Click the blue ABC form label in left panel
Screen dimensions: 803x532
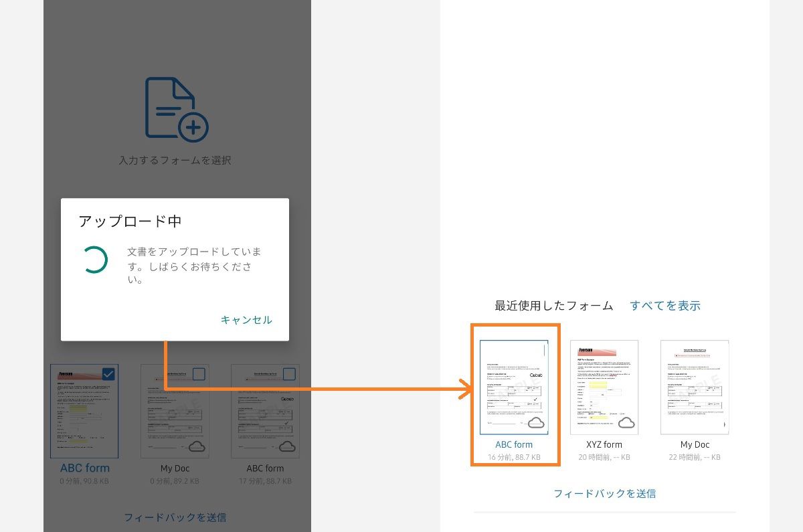[x=84, y=468]
